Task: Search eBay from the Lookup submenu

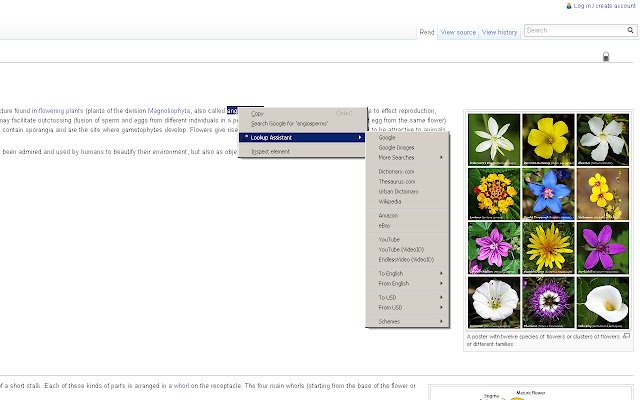Action: (407, 226)
